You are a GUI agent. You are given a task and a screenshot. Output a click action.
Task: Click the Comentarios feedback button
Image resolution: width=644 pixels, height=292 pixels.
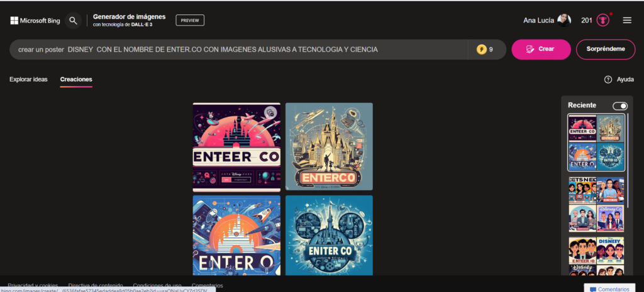click(x=609, y=289)
